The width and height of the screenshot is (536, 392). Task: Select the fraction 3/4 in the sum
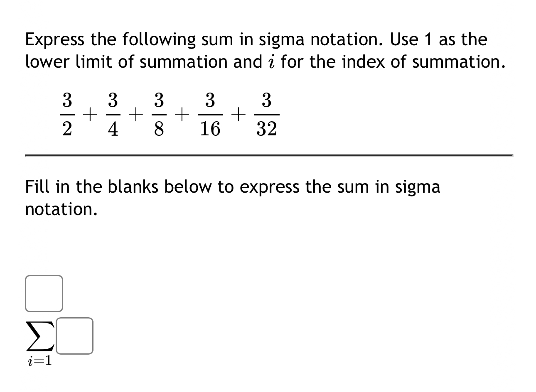113,113
